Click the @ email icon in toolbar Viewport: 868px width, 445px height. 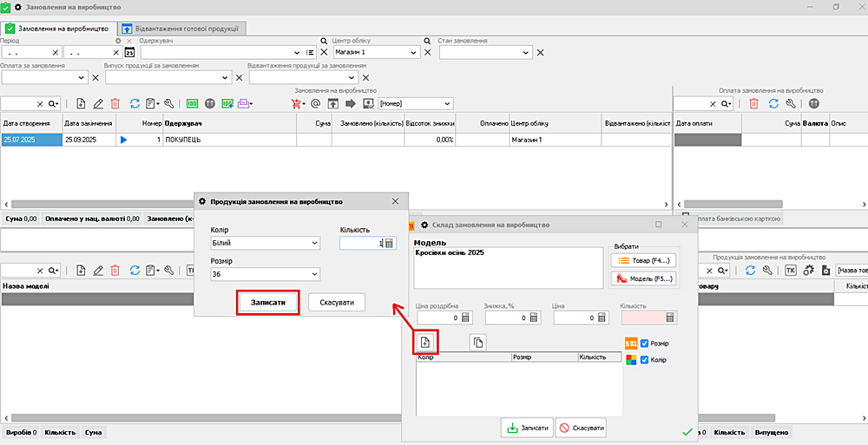315,103
